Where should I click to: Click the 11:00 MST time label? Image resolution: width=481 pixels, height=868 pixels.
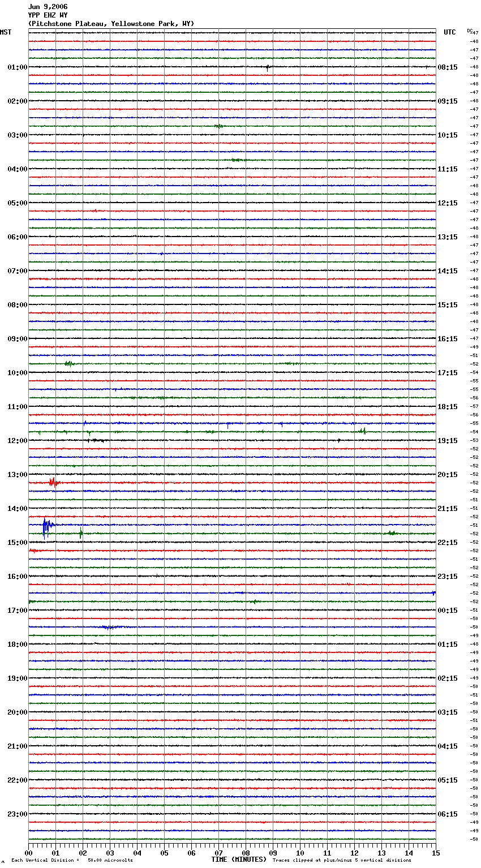point(18,407)
